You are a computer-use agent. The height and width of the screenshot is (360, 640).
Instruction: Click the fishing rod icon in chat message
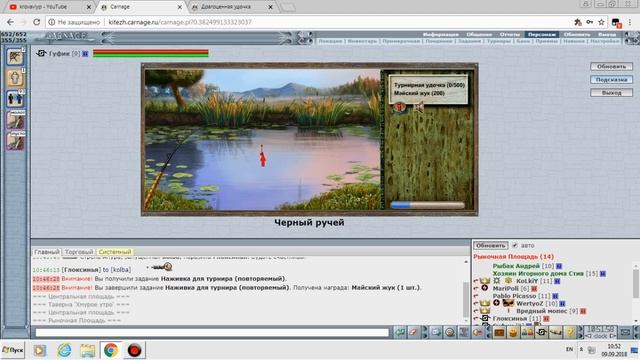pyautogui.click(x=162, y=267)
